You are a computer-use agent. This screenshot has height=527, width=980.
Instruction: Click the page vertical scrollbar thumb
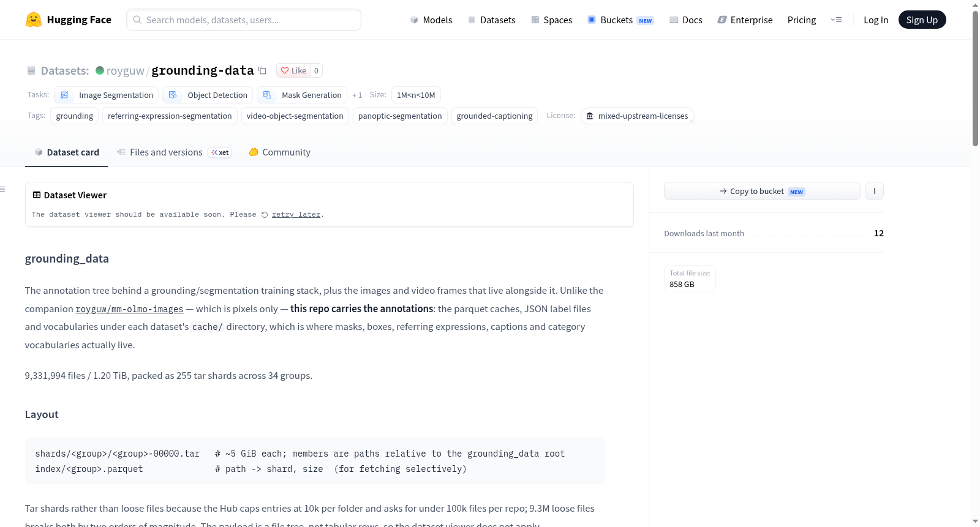975,78
